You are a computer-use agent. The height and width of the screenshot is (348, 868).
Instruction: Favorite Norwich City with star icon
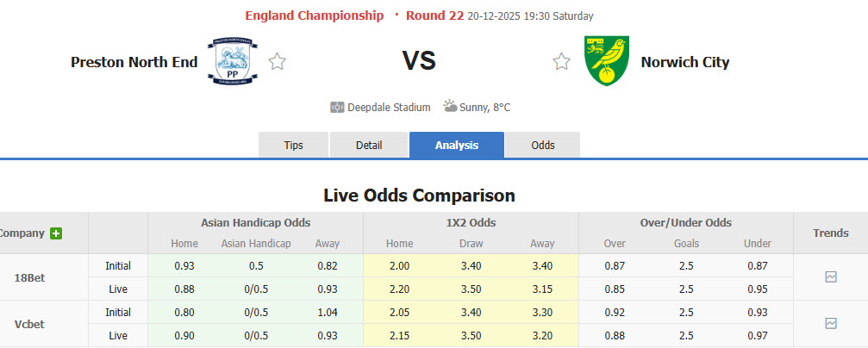[x=561, y=62]
